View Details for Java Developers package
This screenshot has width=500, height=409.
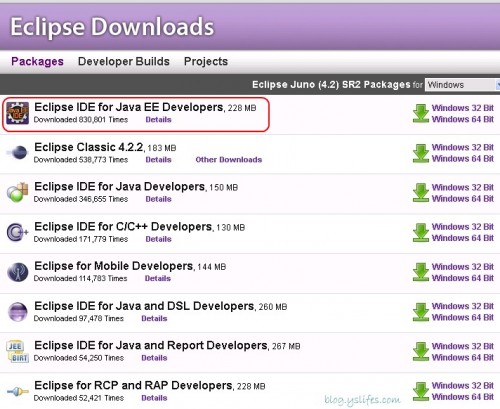click(158, 199)
